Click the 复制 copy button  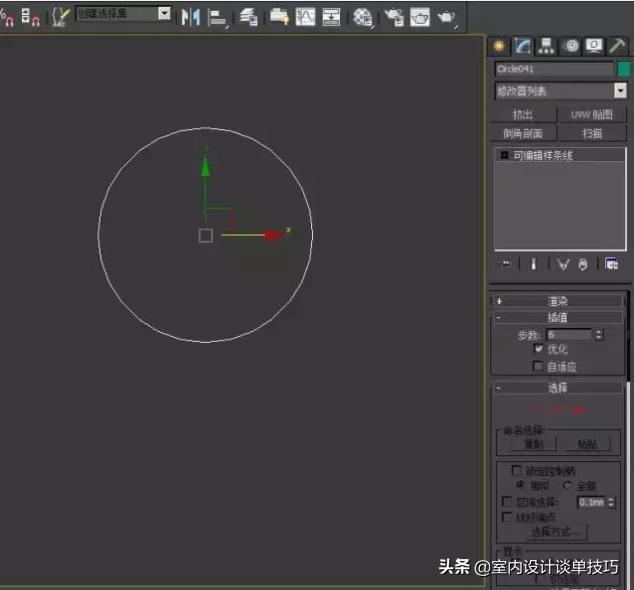click(x=533, y=444)
